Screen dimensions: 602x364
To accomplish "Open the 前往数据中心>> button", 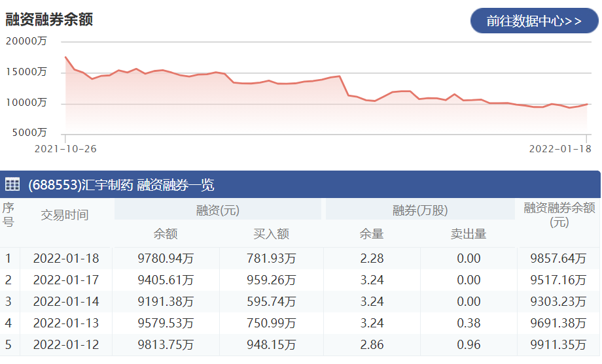I will pos(534,21).
